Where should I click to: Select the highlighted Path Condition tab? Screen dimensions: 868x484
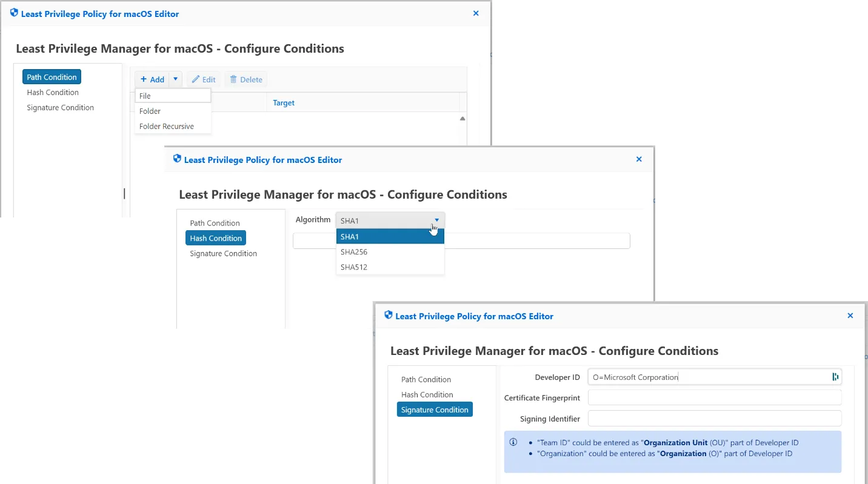52,77
